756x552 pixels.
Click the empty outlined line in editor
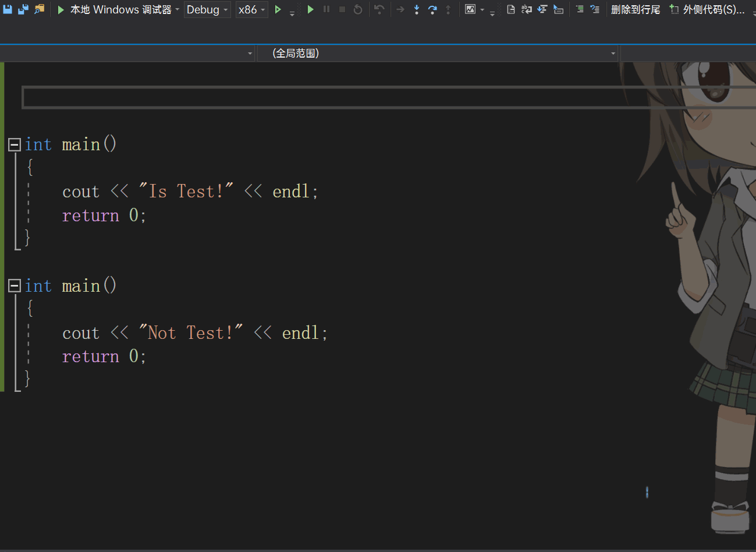pos(388,97)
